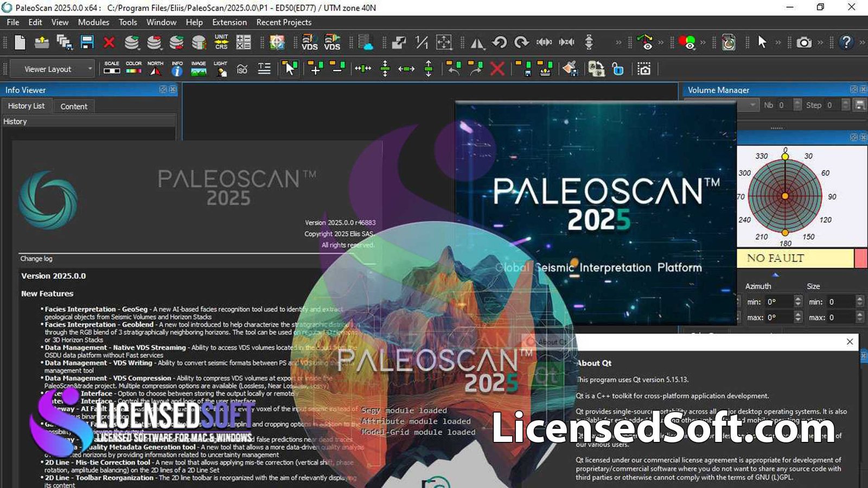Screen dimensions: 868x488
Task: Open the Extension menu
Action: coord(229,22)
